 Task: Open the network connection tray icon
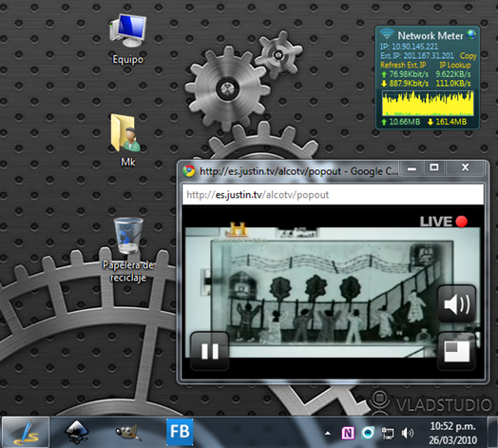tap(388, 433)
